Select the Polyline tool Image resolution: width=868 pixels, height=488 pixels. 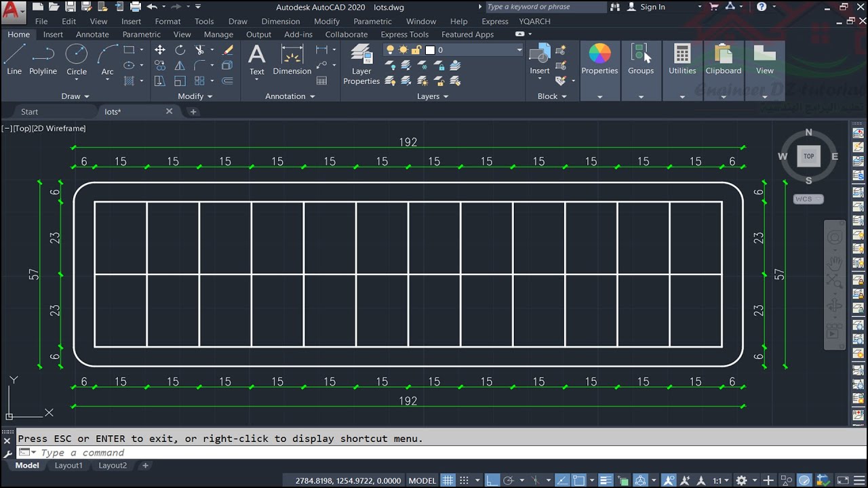tap(43, 60)
